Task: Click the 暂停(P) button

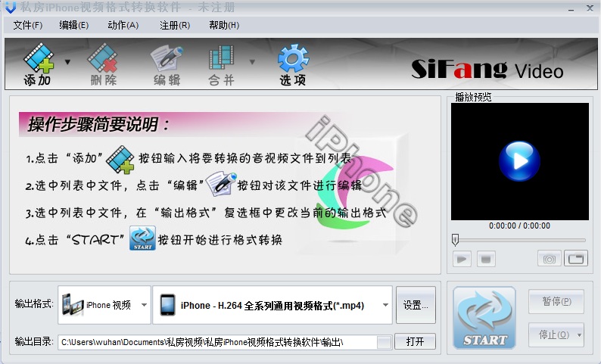Action: pyautogui.click(x=556, y=301)
